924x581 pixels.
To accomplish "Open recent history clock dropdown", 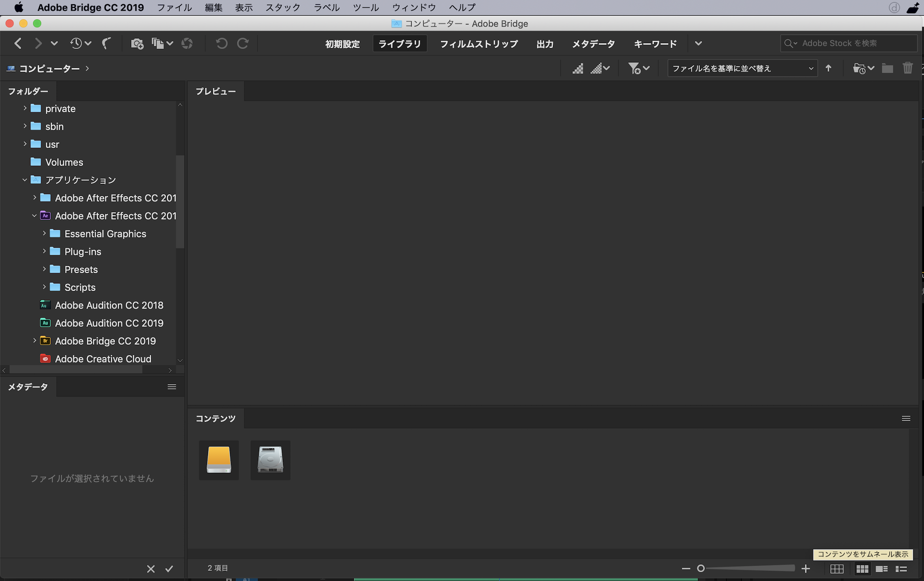I will pos(80,43).
